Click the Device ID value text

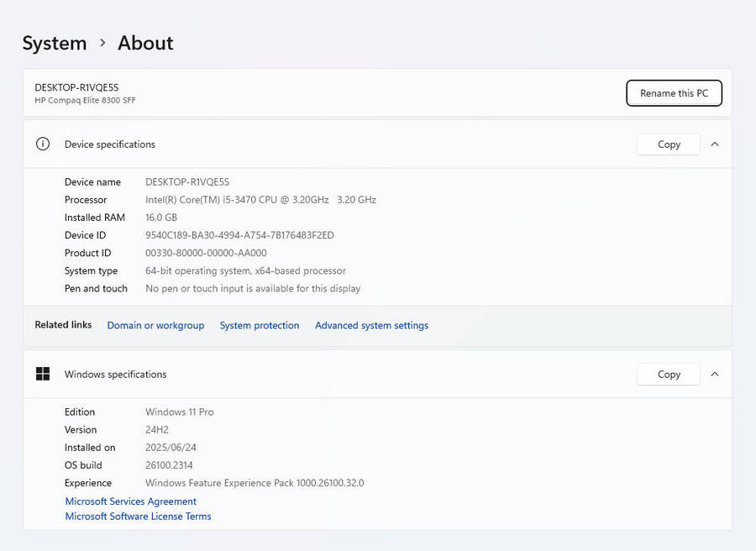click(x=239, y=235)
